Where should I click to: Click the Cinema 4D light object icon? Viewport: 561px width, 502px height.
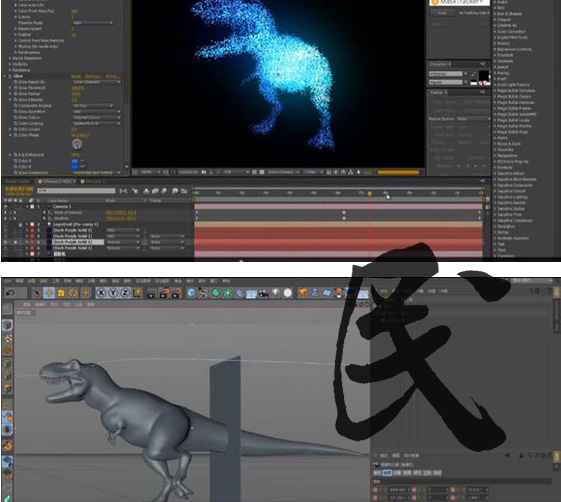pos(275,293)
